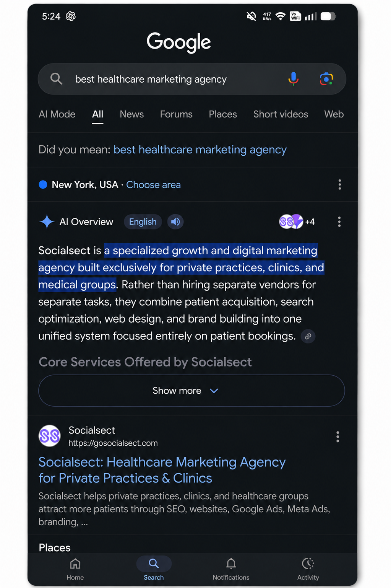This screenshot has height=588, width=391.
Task: Open the AI Overview source icons +4
Action: click(297, 222)
